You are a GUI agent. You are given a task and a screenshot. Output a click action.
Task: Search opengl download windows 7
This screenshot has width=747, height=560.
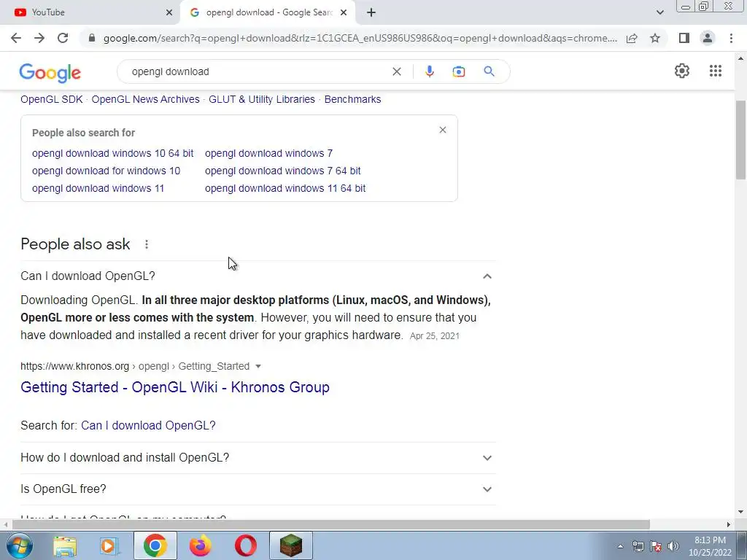click(x=268, y=153)
